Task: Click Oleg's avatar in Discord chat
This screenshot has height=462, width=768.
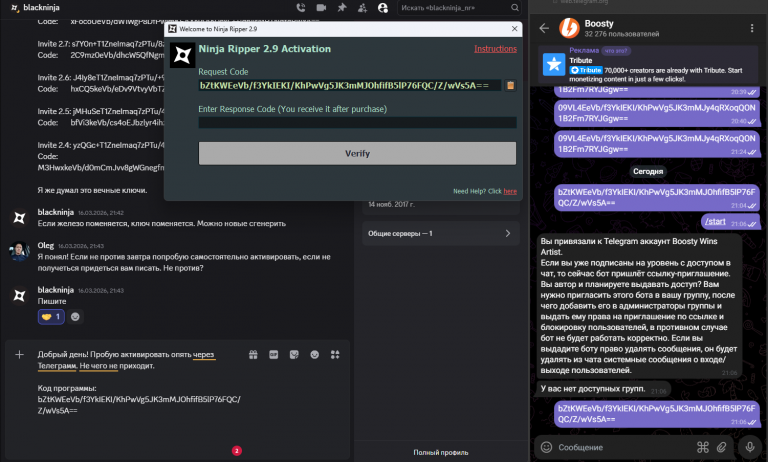Action: pyautogui.click(x=19, y=251)
